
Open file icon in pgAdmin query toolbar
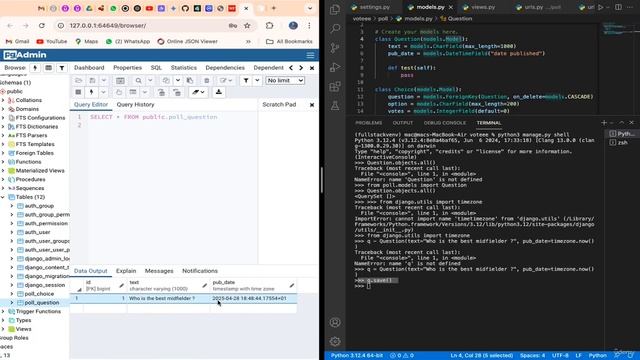[78, 80]
